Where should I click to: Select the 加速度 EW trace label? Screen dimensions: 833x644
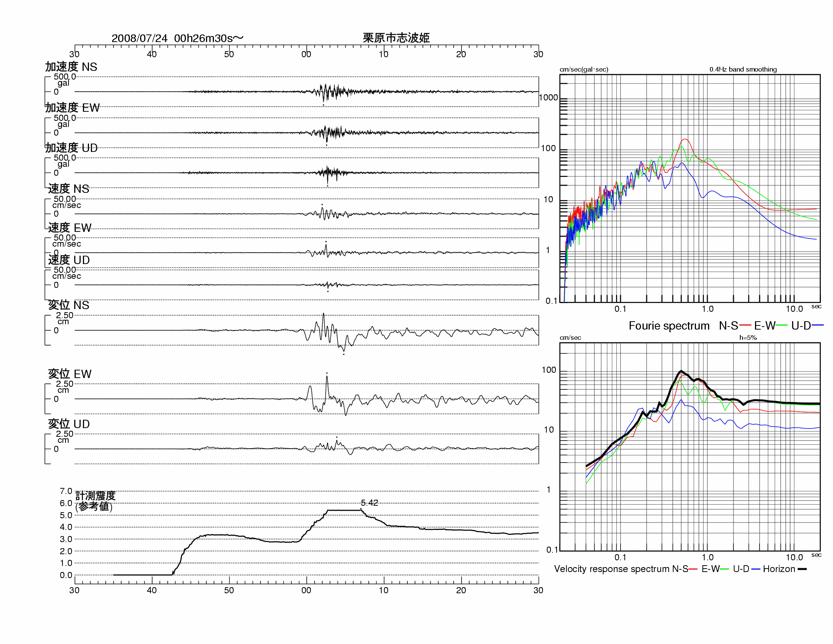(x=72, y=108)
